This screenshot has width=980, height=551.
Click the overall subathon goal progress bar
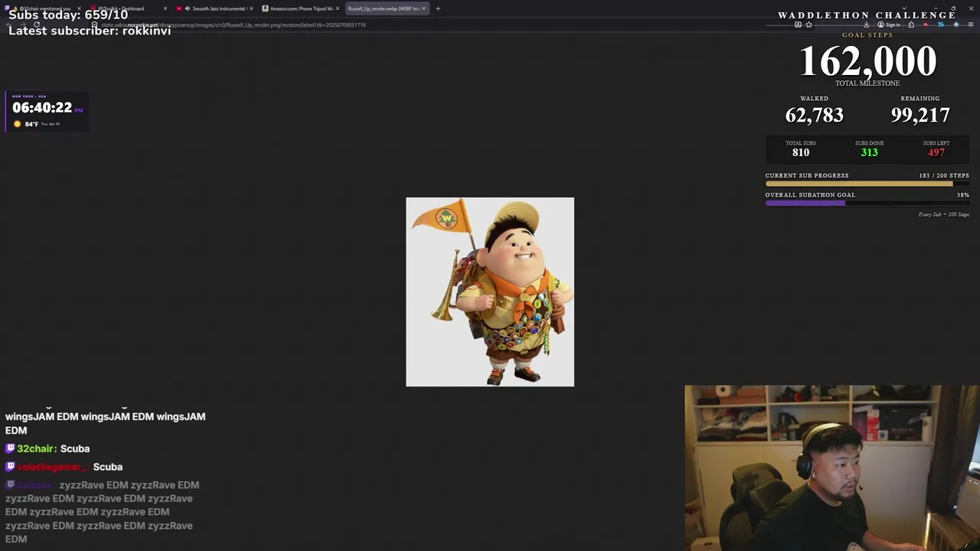867,203
